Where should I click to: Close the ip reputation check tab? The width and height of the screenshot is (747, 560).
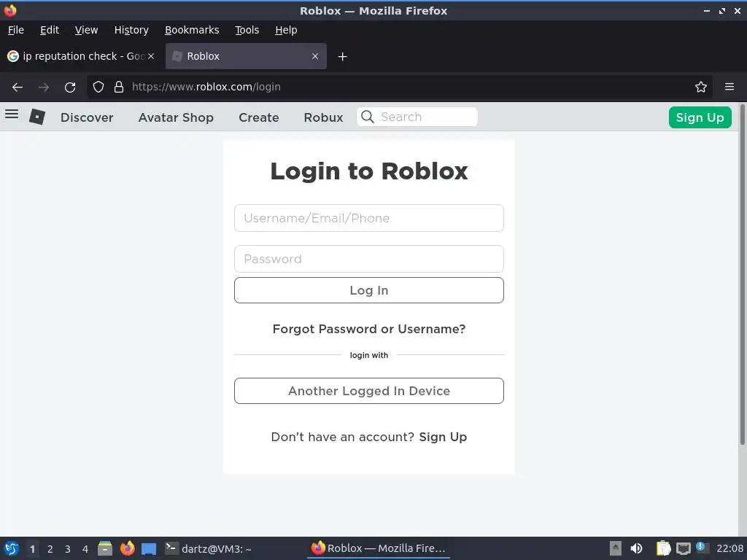tap(150, 56)
